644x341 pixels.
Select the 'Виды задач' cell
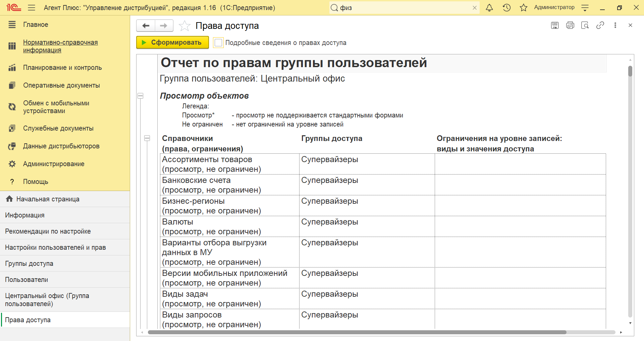pos(230,299)
